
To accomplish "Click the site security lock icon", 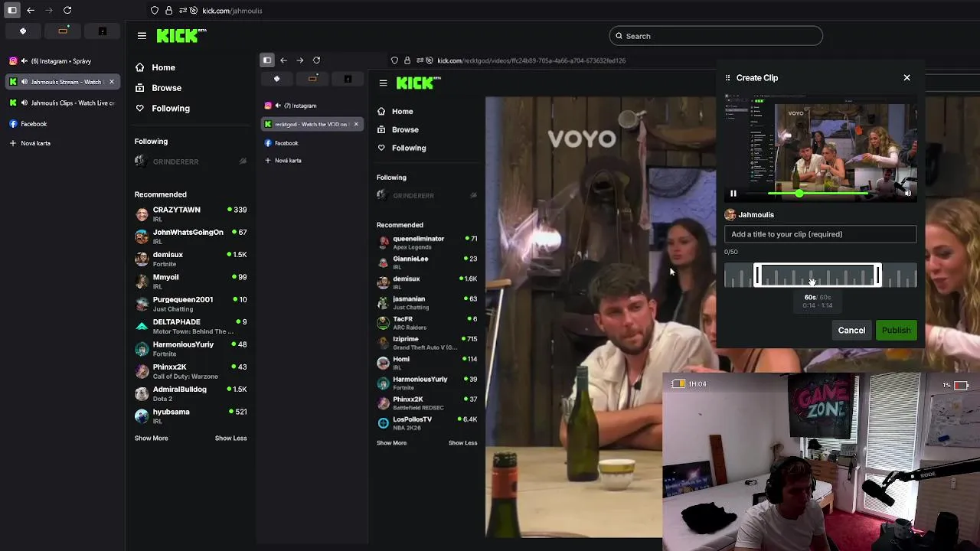I will coord(168,11).
